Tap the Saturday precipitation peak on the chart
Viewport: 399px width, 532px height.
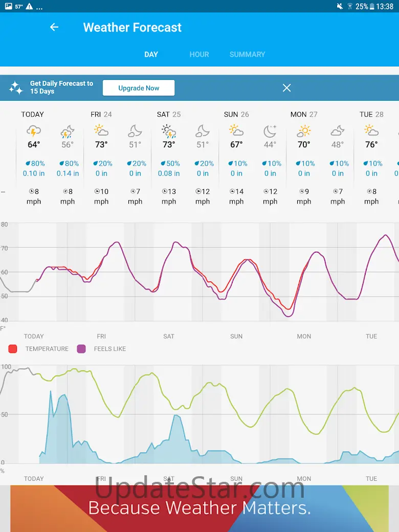click(x=176, y=416)
